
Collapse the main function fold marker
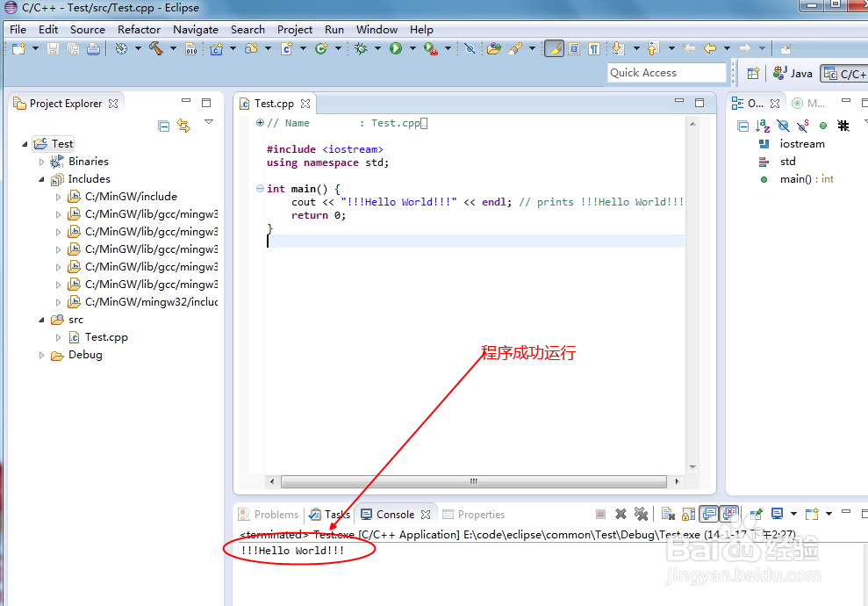point(260,188)
